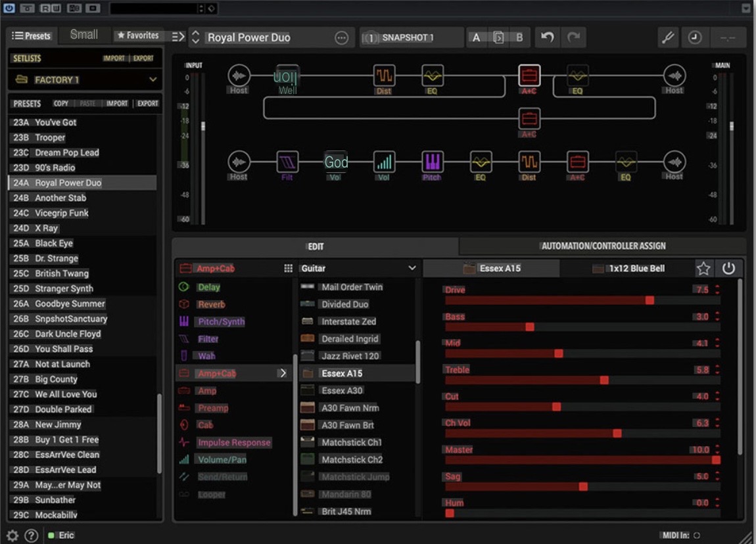
Task: Click the presets COPY button
Action: pos(60,104)
